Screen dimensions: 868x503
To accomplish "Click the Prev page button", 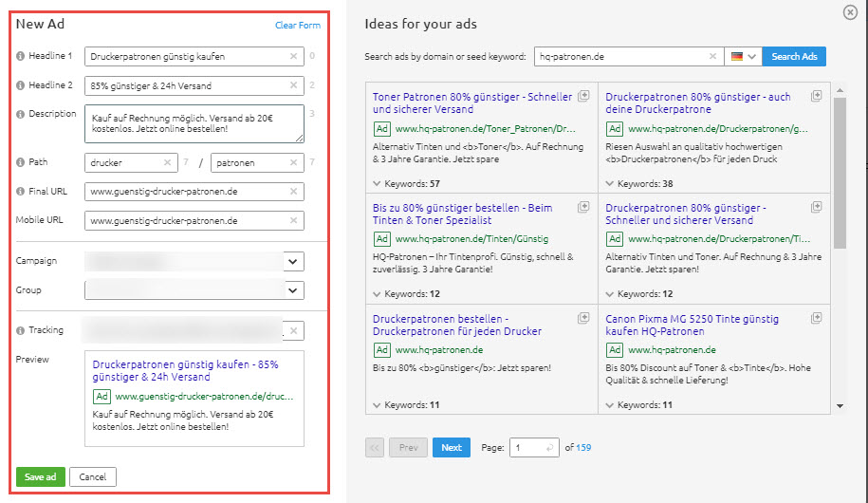I will click(x=409, y=448).
